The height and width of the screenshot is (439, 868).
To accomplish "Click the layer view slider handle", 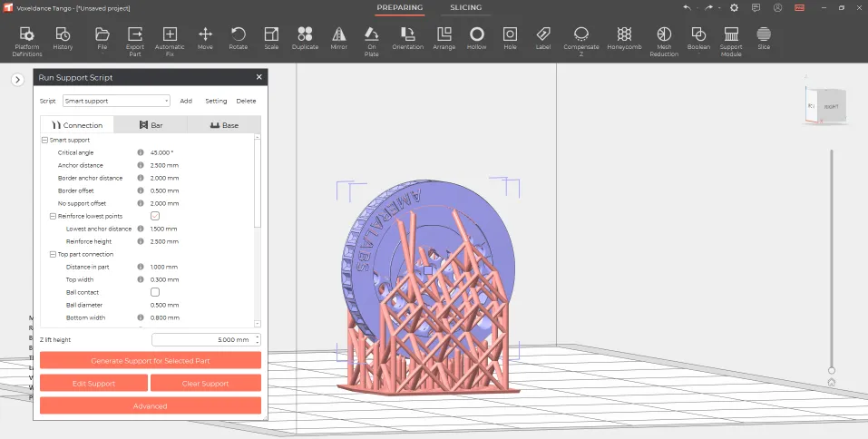I will 832,370.
